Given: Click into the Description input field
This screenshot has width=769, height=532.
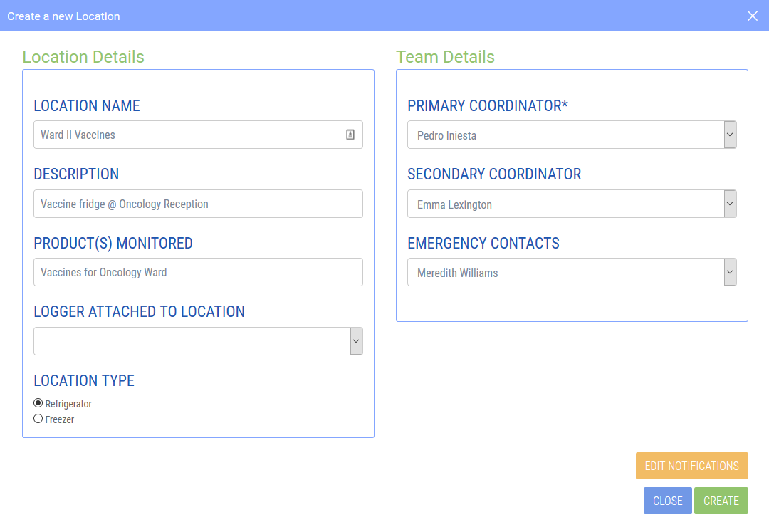Looking at the screenshot, I should (198, 204).
